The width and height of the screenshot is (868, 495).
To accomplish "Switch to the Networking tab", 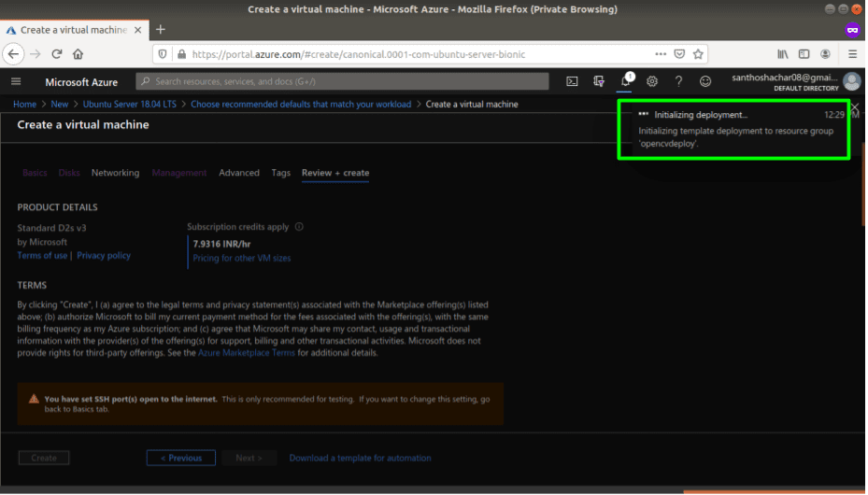I will (115, 173).
